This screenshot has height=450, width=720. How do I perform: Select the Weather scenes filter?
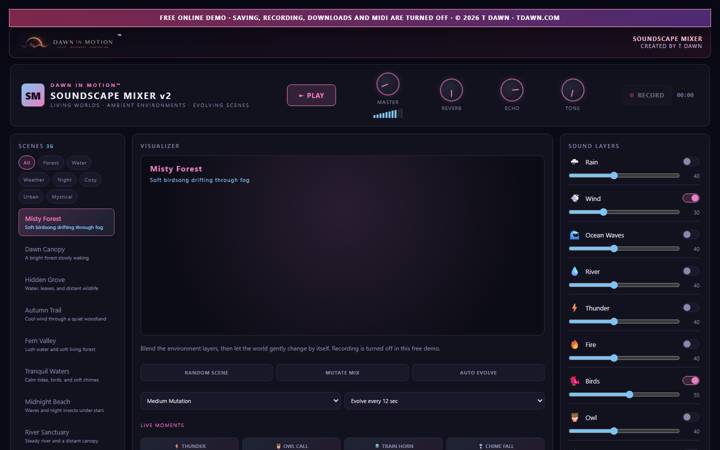point(34,180)
